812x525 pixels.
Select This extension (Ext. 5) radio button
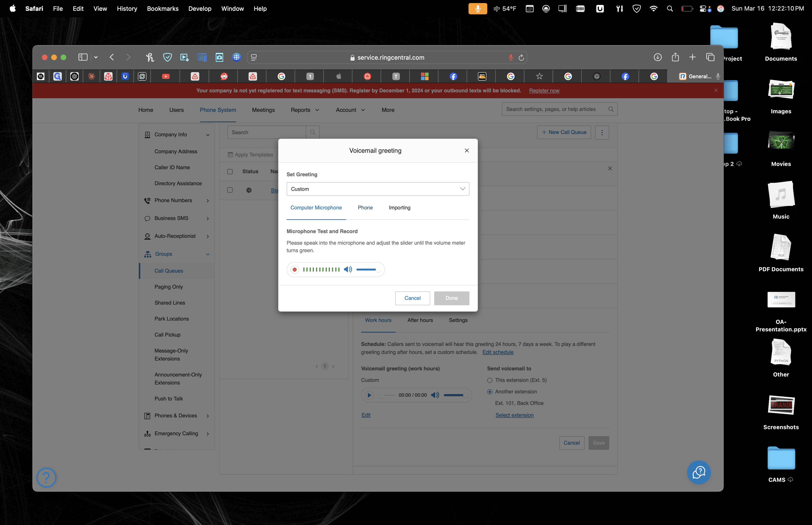490,380
